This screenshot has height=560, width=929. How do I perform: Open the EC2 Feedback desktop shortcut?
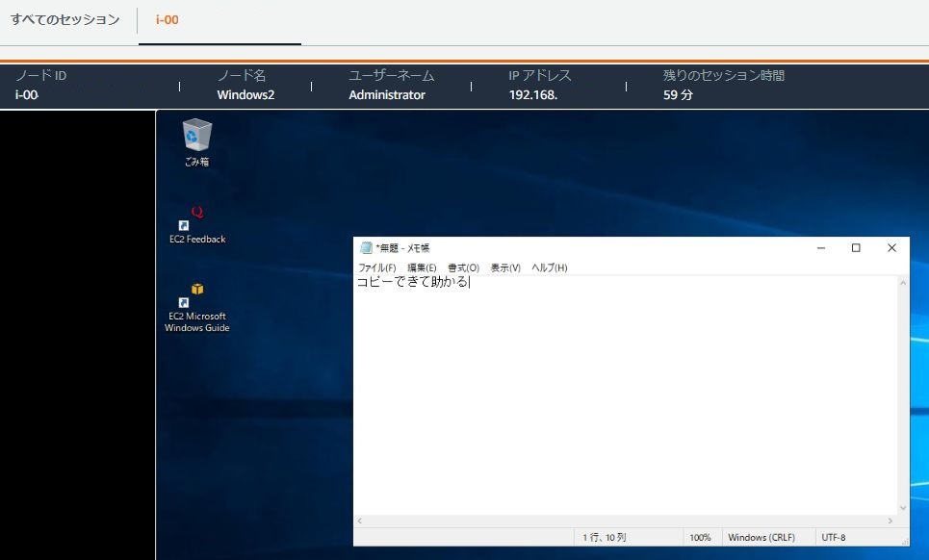pos(195,219)
